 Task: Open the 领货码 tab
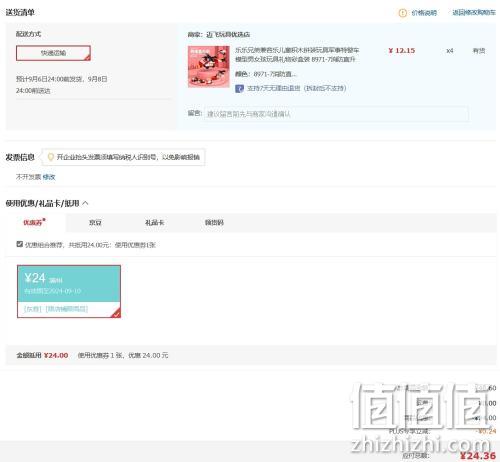tap(214, 222)
